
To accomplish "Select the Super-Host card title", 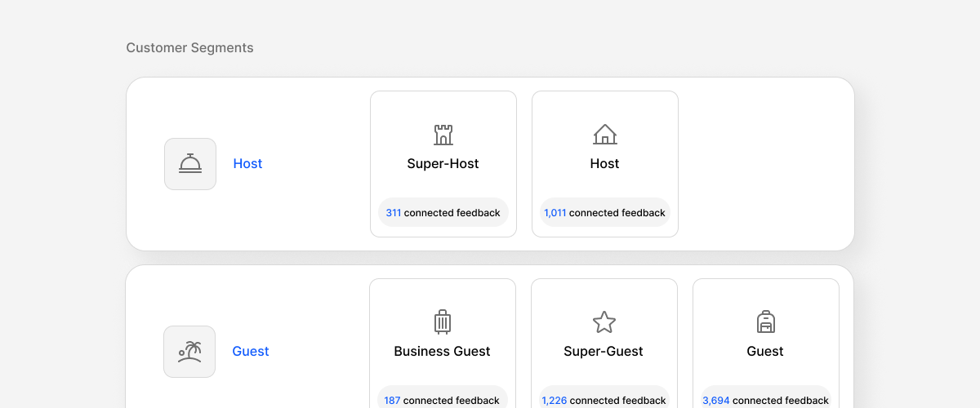I will pyautogui.click(x=443, y=164).
